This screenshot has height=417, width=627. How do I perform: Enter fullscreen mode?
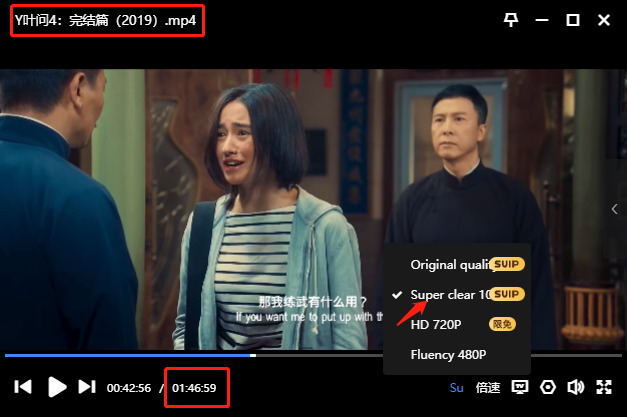pos(604,387)
